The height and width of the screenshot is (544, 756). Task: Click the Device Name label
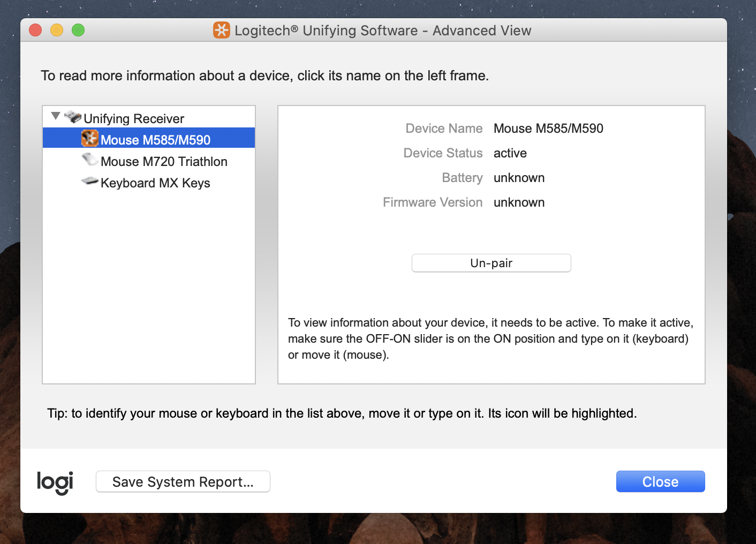(444, 129)
